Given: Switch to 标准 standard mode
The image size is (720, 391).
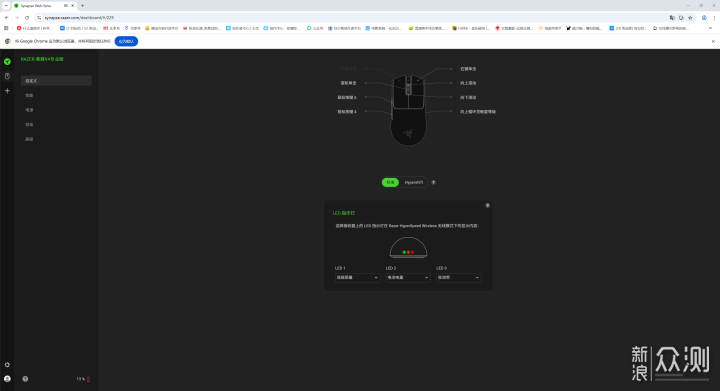Looking at the screenshot, I should click(390, 182).
